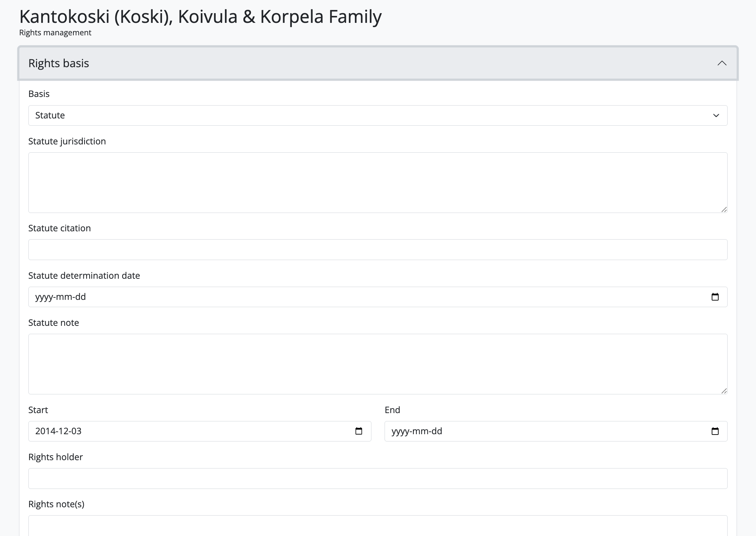Focus the Statute citation text field

378,250
